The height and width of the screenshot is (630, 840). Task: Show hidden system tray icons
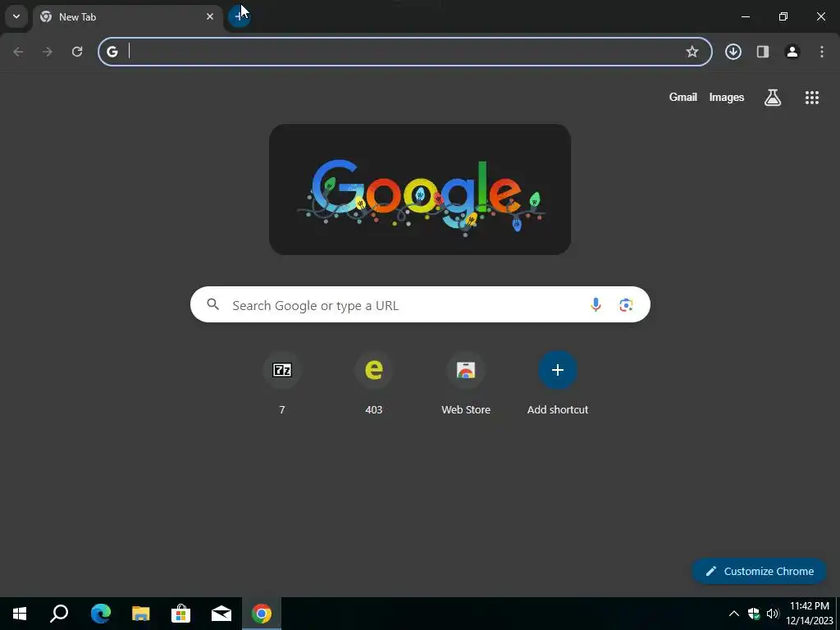tap(734, 614)
